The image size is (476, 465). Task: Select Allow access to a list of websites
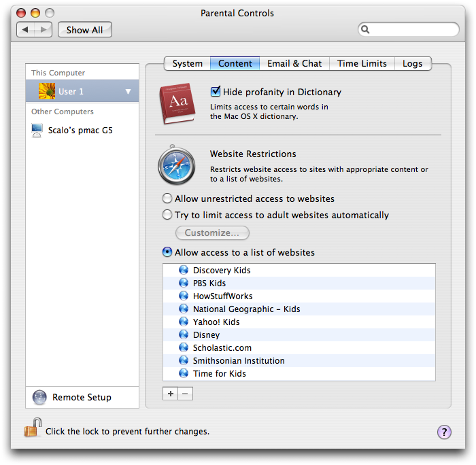167,252
